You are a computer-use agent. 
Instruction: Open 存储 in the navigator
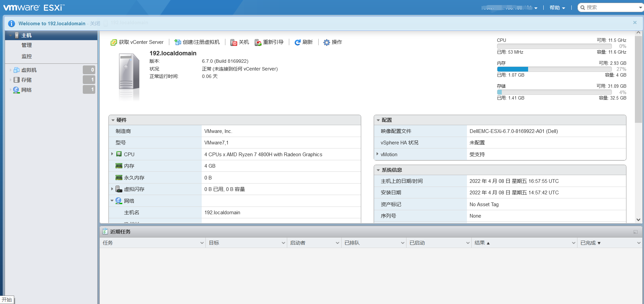[26, 80]
